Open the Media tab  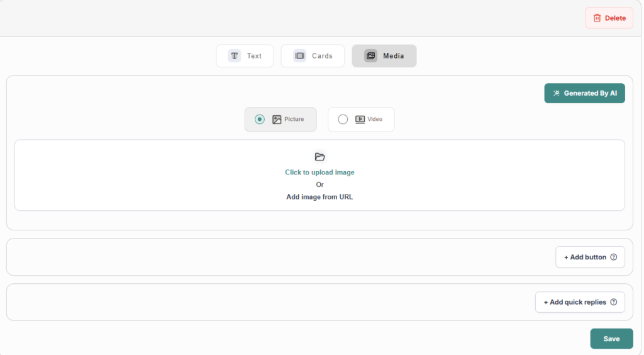click(384, 56)
